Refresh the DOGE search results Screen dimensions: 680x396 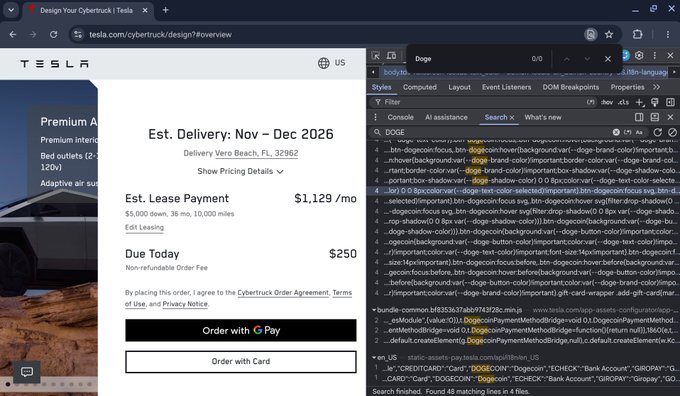[x=657, y=132]
